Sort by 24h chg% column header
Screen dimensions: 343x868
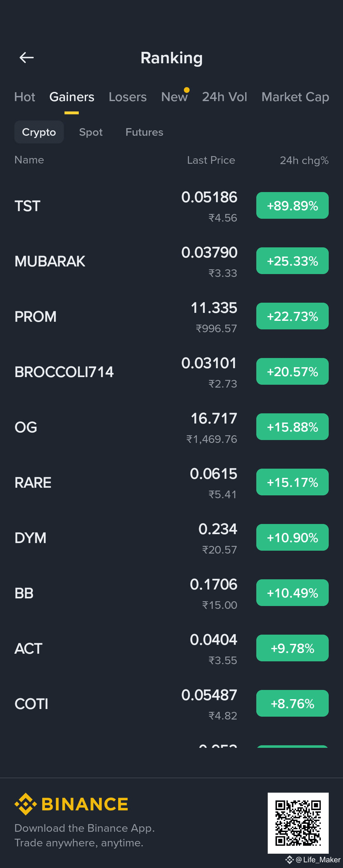(304, 160)
